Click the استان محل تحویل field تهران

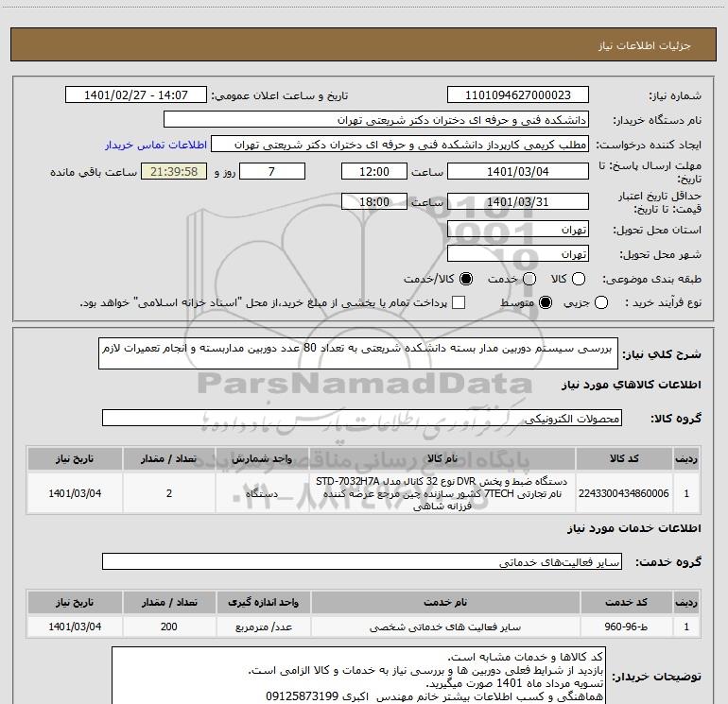click(x=518, y=230)
